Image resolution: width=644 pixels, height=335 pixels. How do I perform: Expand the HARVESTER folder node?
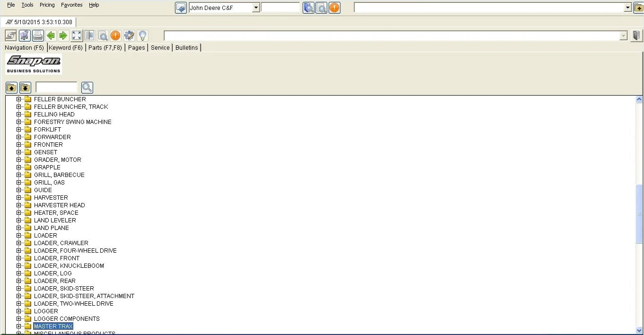click(19, 197)
